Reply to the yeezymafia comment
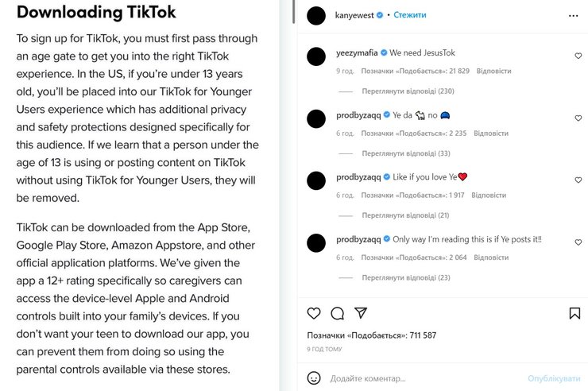588x391 pixels. (493, 71)
